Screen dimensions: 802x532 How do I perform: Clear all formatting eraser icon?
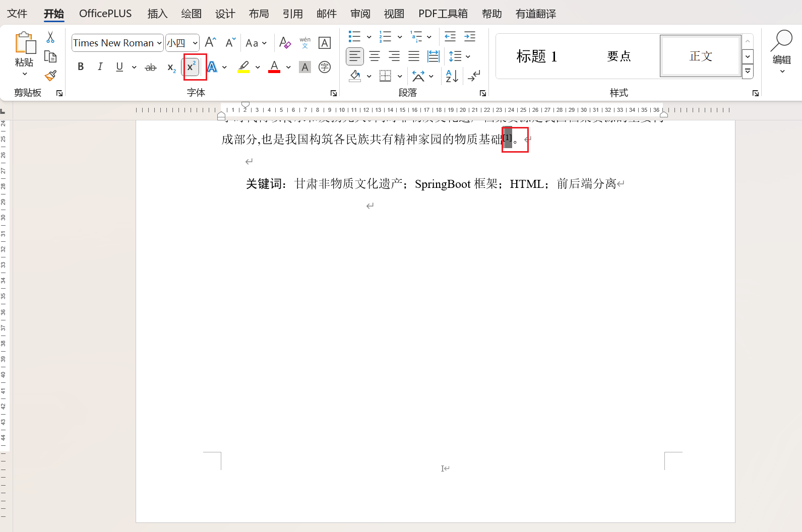coord(285,42)
